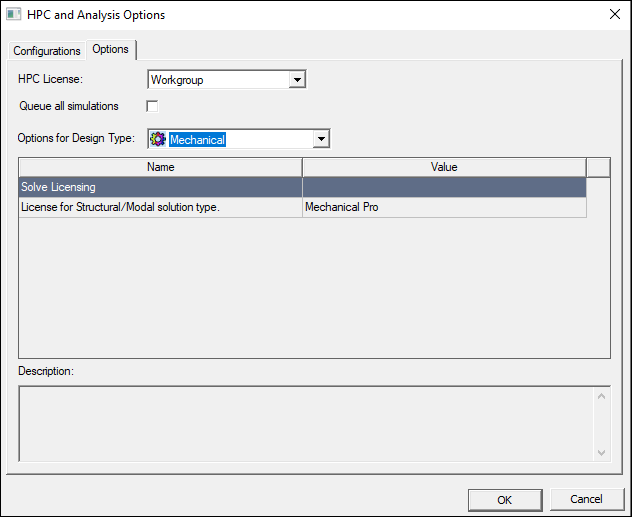Select the Solve Licensing row
Image resolution: width=632 pixels, height=517 pixels.
tap(302, 187)
